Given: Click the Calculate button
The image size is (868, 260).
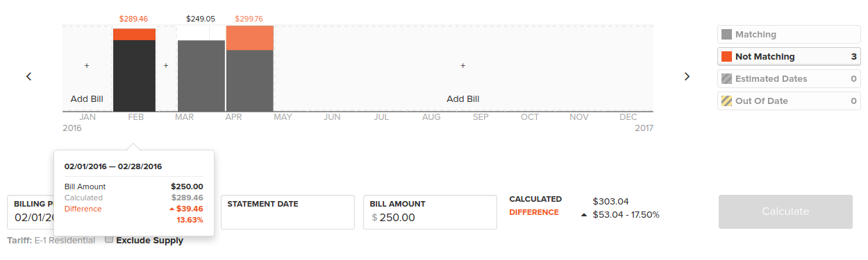Looking at the screenshot, I should tap(785, 211).
